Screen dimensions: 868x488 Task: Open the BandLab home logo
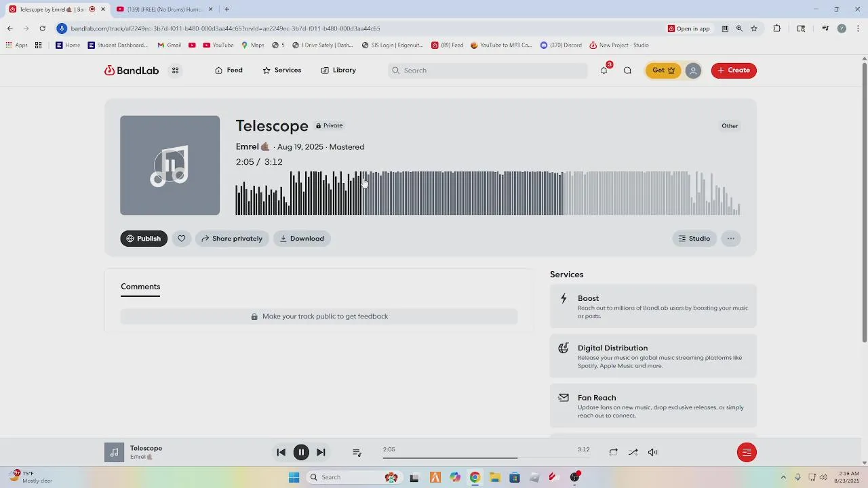pyautogui.click(x=131, y=70)
